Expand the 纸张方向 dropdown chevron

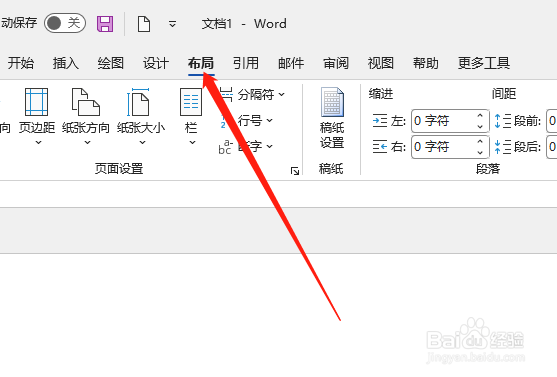tap(87, 142)
